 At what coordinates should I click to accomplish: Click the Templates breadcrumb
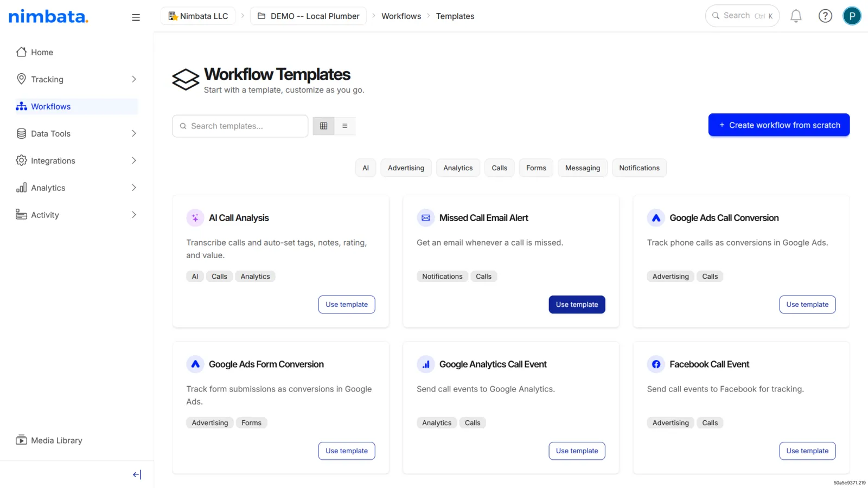[455, 16]
